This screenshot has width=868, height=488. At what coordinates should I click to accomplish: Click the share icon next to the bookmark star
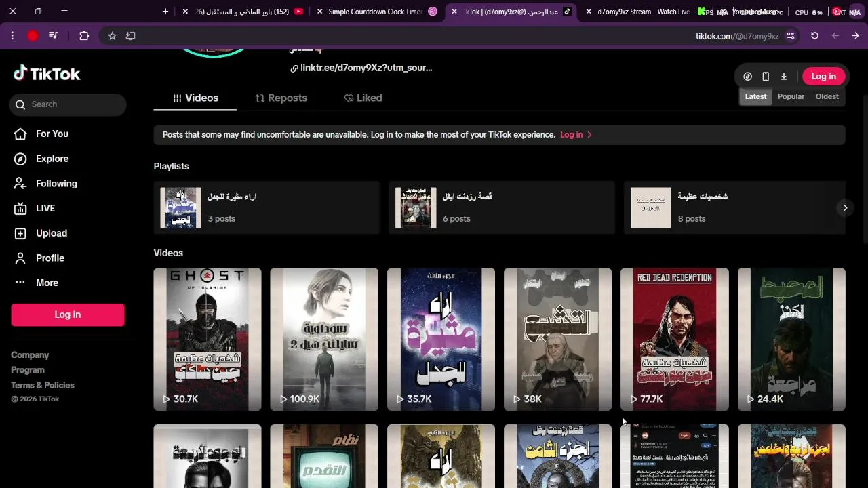(131, 36)
